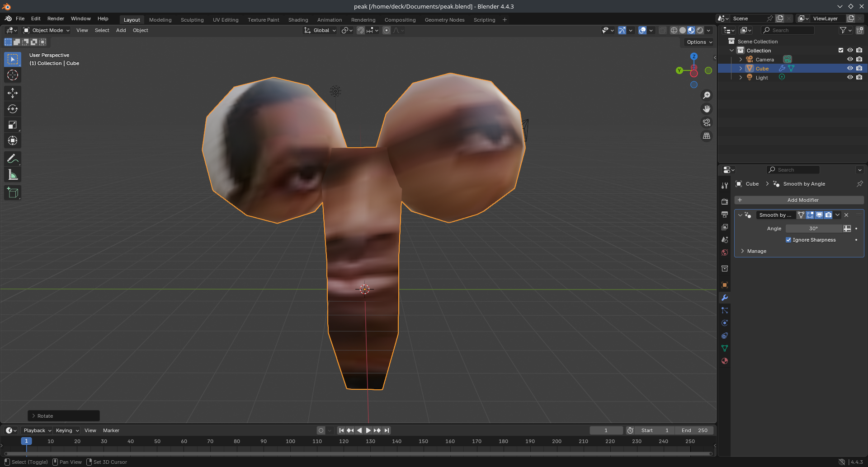Open the Object Mode dropdown
This screenshot has height=467, width=868.
[x=46, y=30]
